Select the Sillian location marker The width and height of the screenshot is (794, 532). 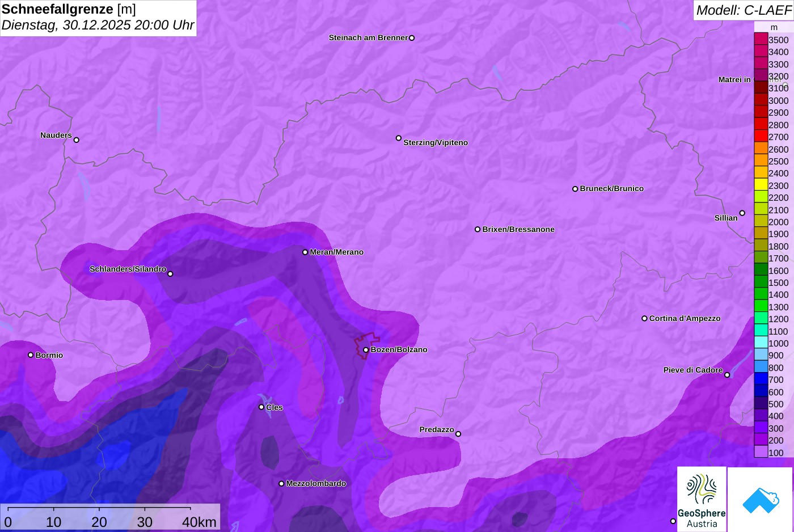[x=742, y=213]
